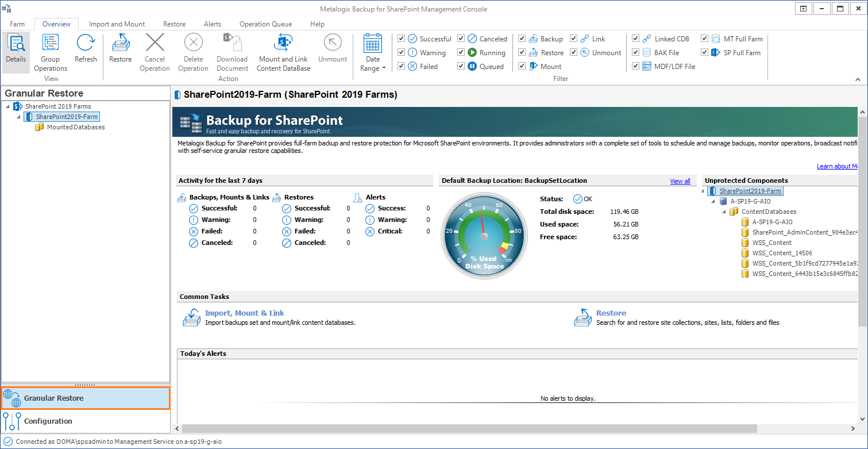Select the MountedDatabases node
This screenshot has width=868, height=449.
(75, 127)
